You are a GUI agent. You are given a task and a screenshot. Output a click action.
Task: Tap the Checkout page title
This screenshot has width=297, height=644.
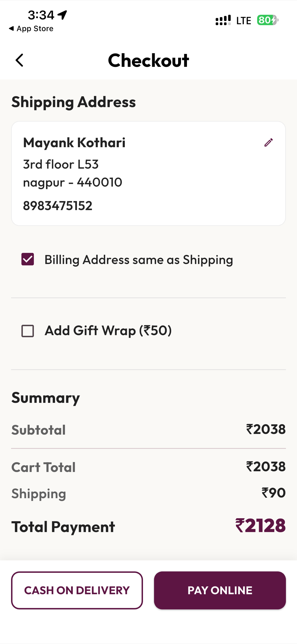coord(148,60)
